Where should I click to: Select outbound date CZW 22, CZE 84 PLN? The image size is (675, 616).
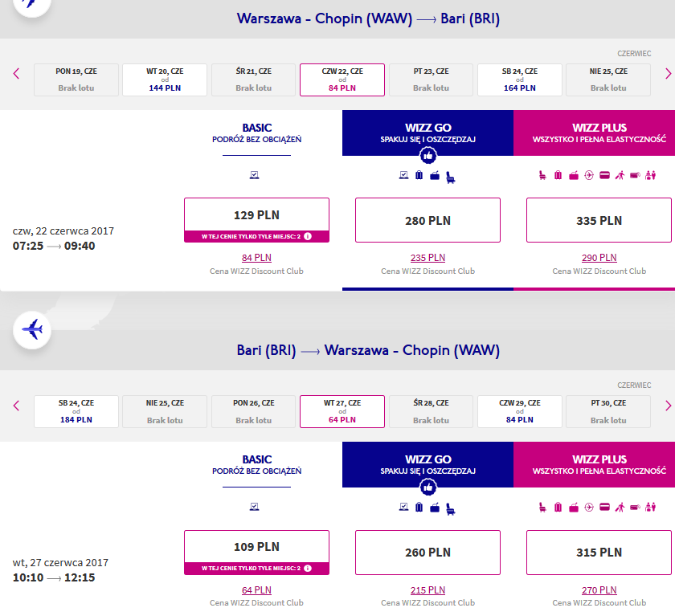click(x=342, y=80)
